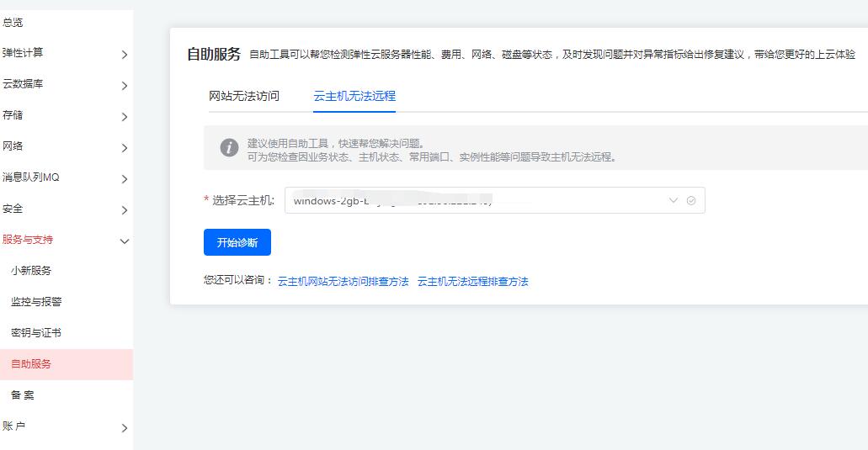Click the 开始诊断 button
This screenshot has width=868, height=450.
click(x=237, y=242)
